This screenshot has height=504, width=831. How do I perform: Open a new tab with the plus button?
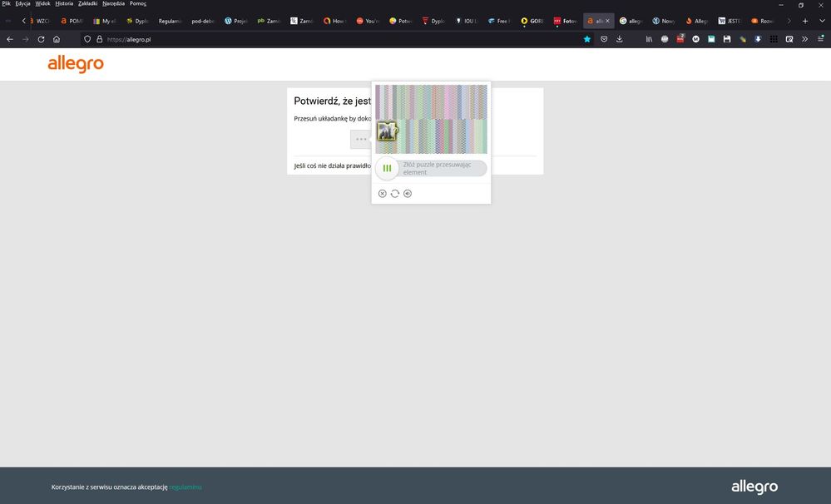(804, 21)
